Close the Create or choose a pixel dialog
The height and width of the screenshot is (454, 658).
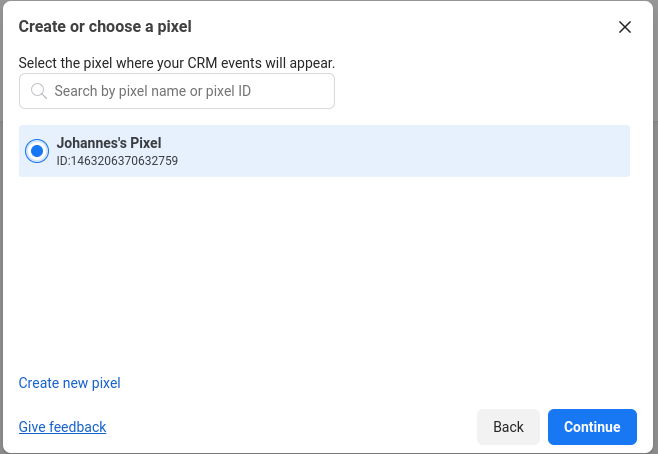(625, 27)
